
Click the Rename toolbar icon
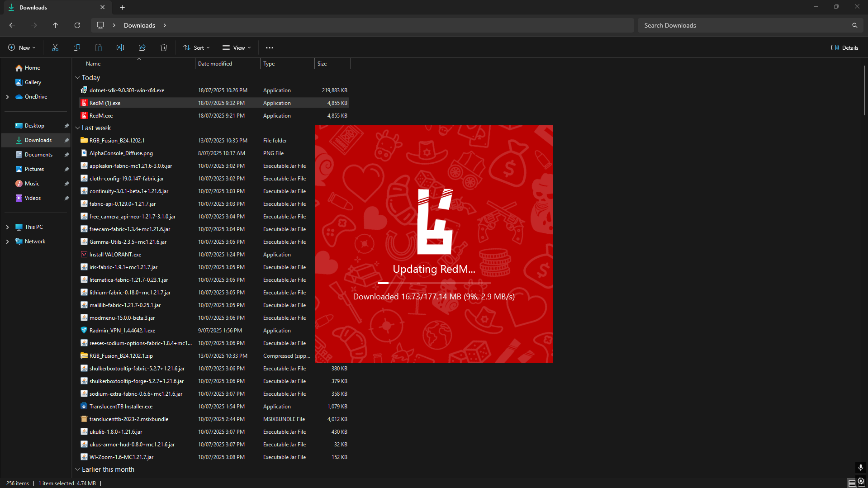120,47
